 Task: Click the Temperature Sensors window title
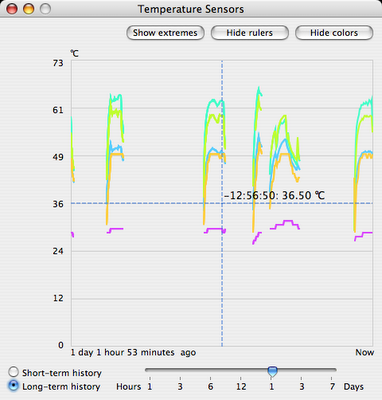(x=191, y=9)
